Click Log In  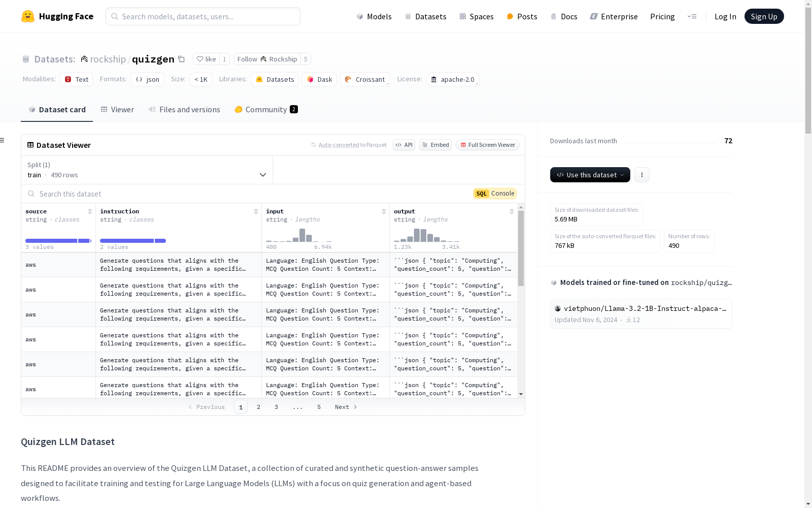pyautogui.click(x=725, y=16)
